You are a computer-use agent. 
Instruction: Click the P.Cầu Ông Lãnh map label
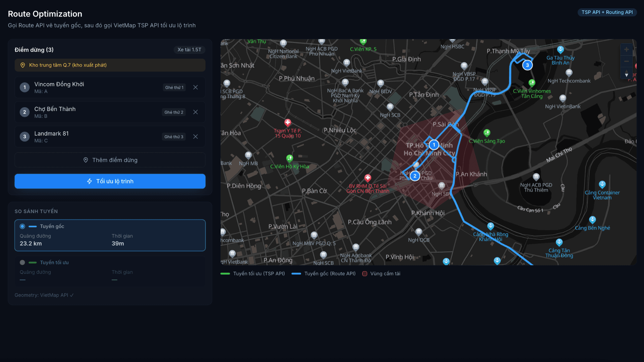click(370, 222)
